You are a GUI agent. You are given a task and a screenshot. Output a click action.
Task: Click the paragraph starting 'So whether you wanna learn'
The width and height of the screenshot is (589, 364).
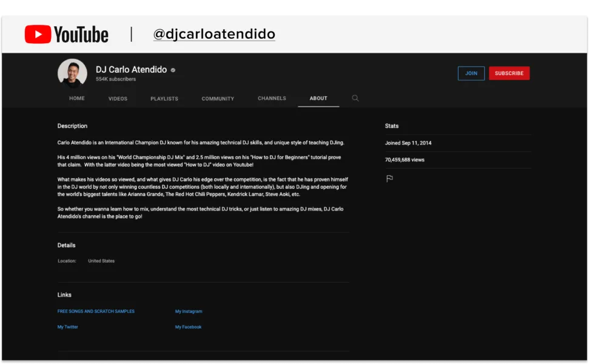pos(200,213)
